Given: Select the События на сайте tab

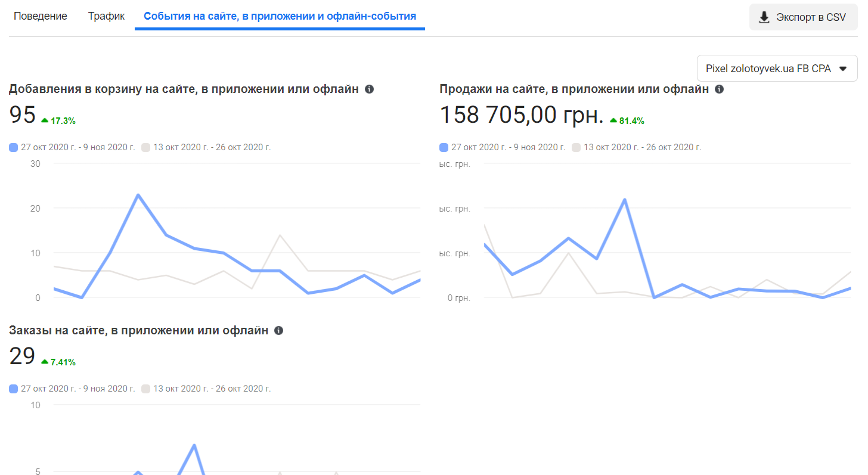Looking at the screenshot, I should click(x=280, y=16).
